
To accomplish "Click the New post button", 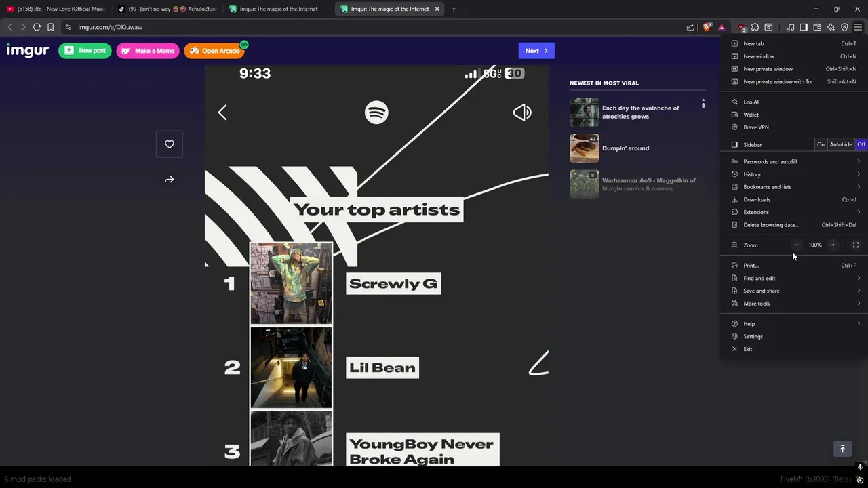I will [85, 51].
